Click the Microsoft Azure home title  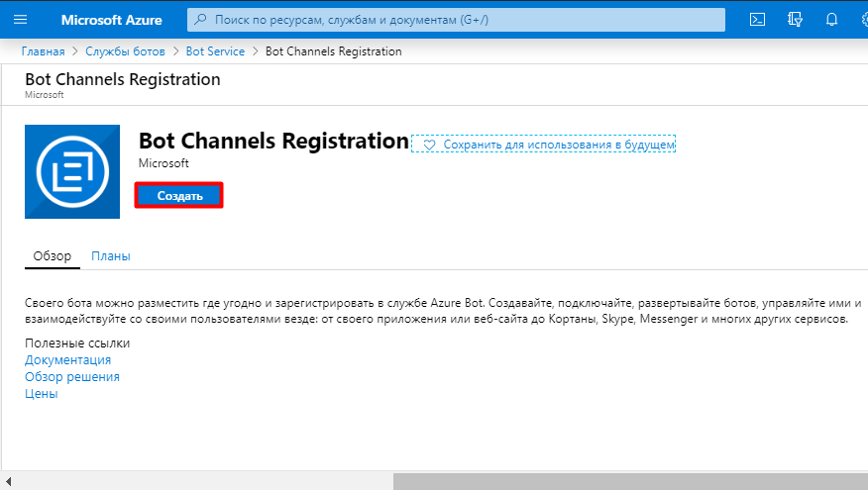(x=111, y=20)
